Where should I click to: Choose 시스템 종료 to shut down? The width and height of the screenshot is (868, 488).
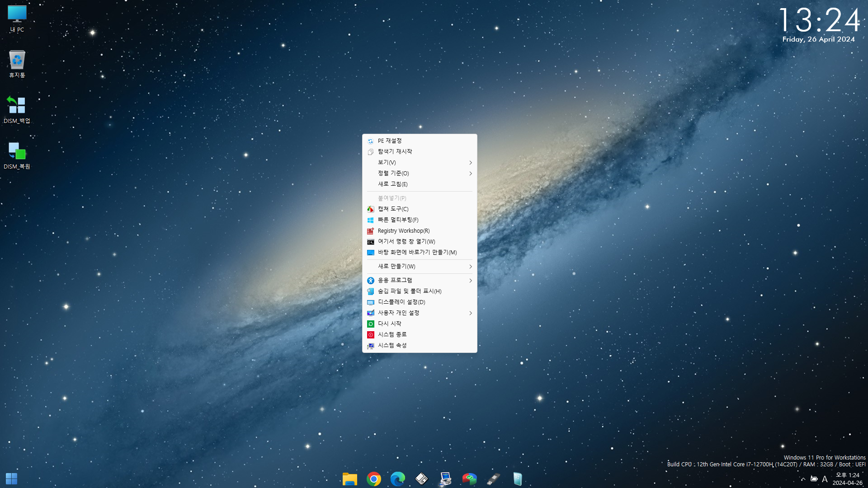click(x=420, y=335)
